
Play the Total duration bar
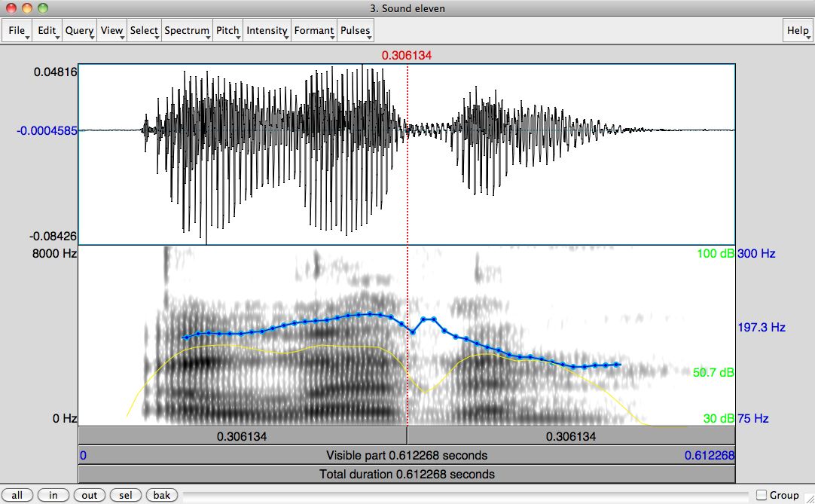[406, 474]
